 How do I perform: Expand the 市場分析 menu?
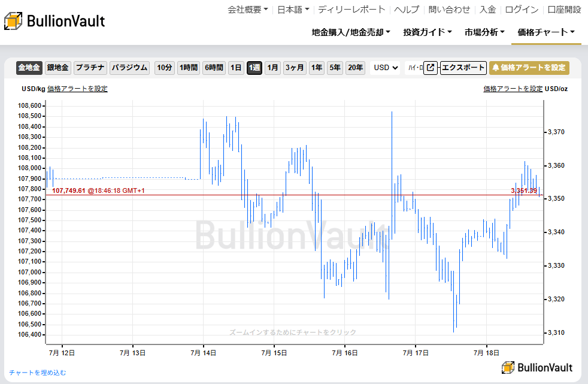(484, 32)
